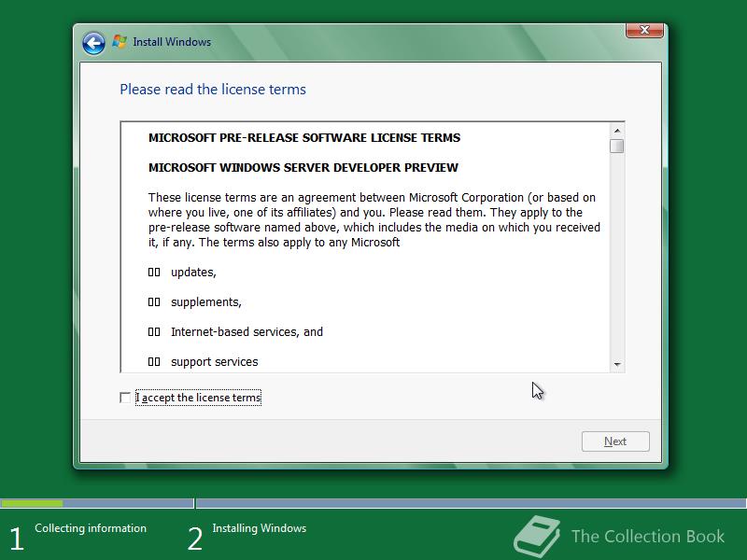Click the license text scroll up arrow
This screenshot has width=747, height=560.
tap(617, 131)
